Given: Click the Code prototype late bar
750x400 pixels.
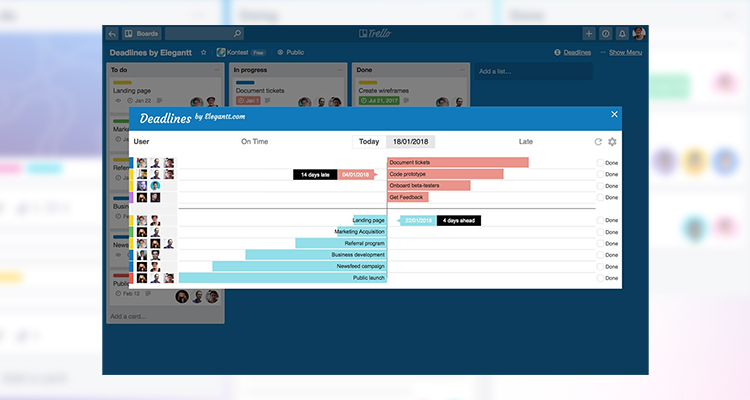Looking at the screenshot, I should pos(445,174).
